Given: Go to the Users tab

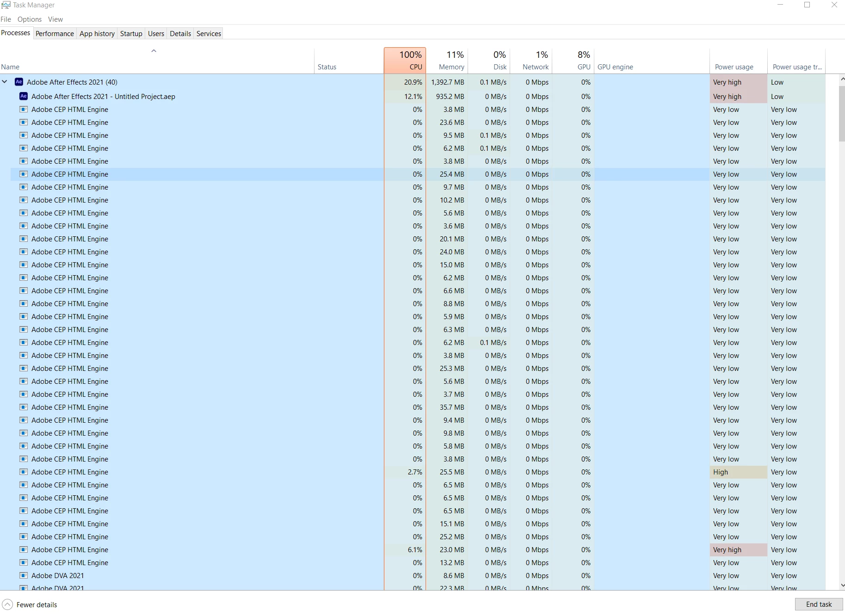Looking at the screenshot, I should pos(156,34).
